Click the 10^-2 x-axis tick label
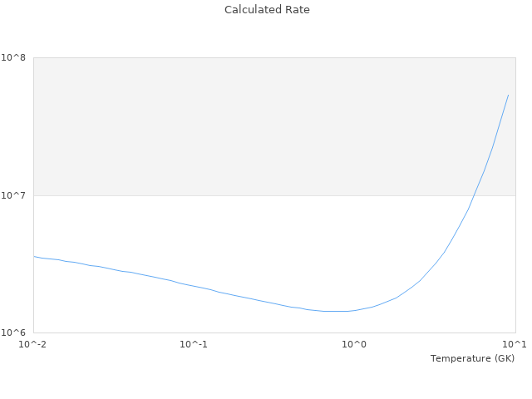 tap(33, 344)
